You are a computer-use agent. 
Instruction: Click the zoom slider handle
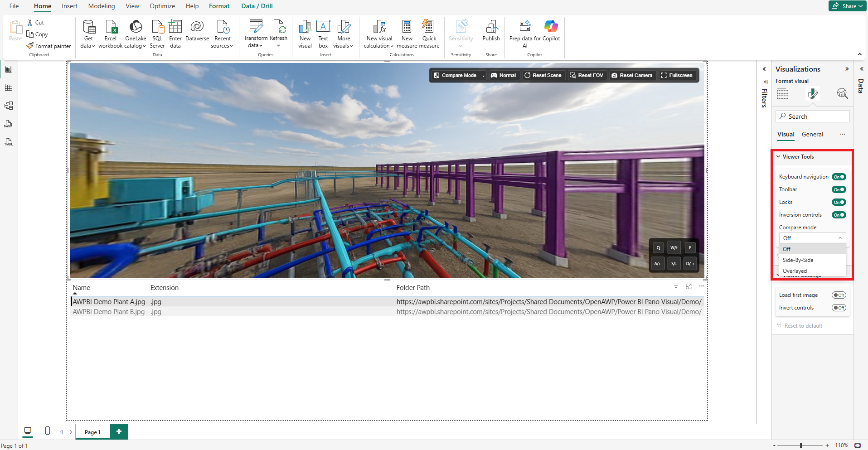801,445
